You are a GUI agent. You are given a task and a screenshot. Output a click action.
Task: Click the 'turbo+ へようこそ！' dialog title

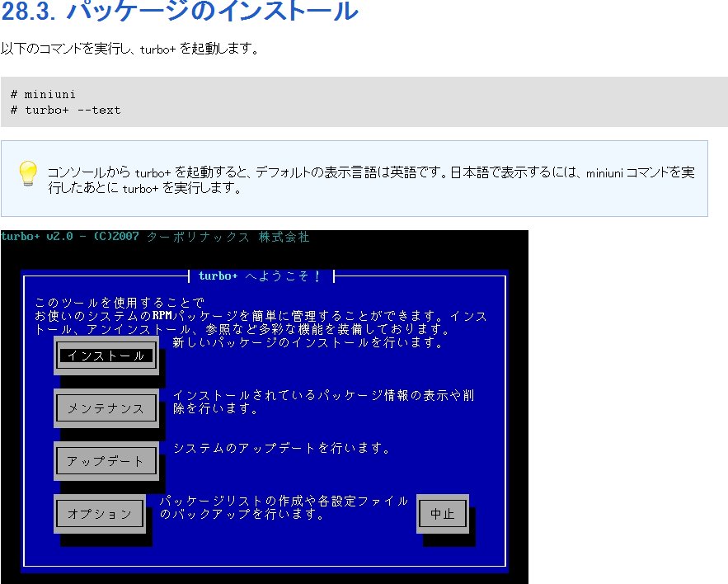[260, 276]
